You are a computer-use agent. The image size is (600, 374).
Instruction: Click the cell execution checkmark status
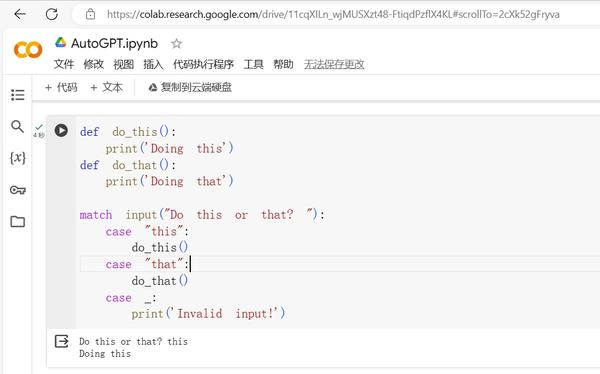tap(39, 127)
